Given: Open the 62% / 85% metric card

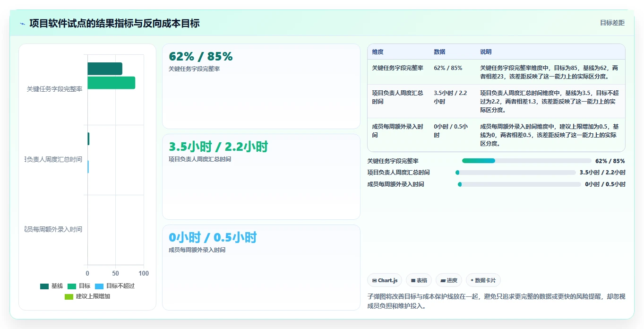Looking at the screenshot, I should tap(261, 86).
